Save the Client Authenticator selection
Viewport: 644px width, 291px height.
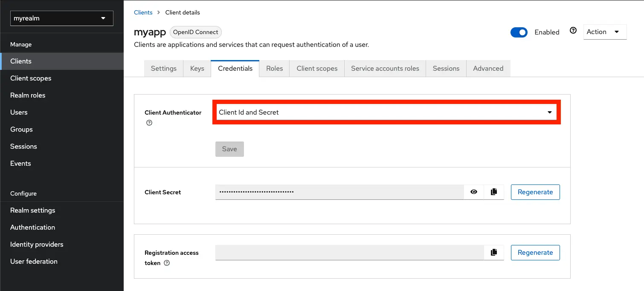[x=229, y=149]
